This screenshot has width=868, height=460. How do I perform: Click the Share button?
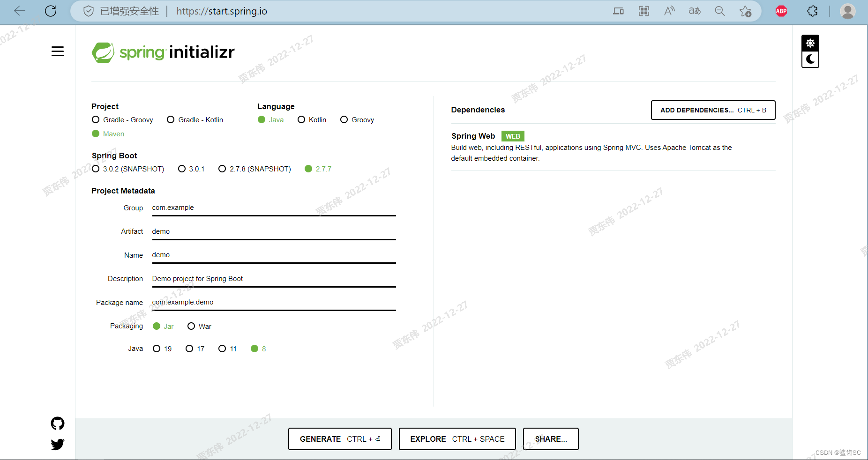551,439
